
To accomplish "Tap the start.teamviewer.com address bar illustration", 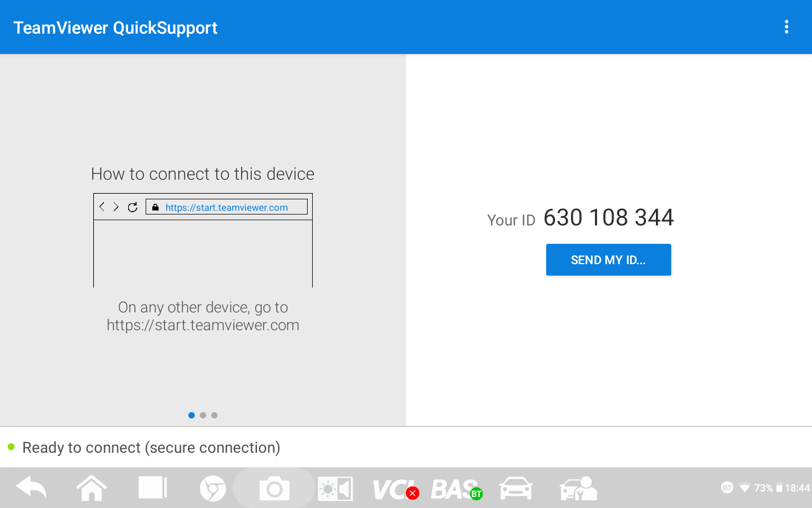I will (x=226, y=207).
